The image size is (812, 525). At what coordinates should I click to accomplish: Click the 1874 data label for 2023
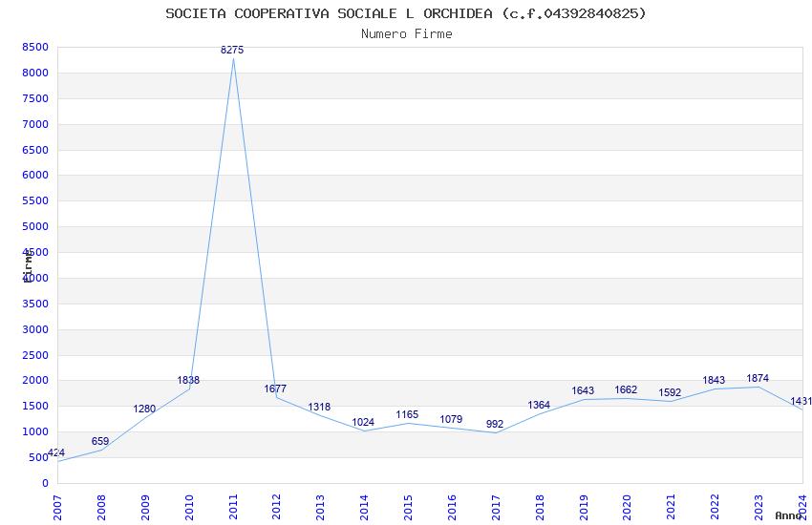click(x=758, y=379)
